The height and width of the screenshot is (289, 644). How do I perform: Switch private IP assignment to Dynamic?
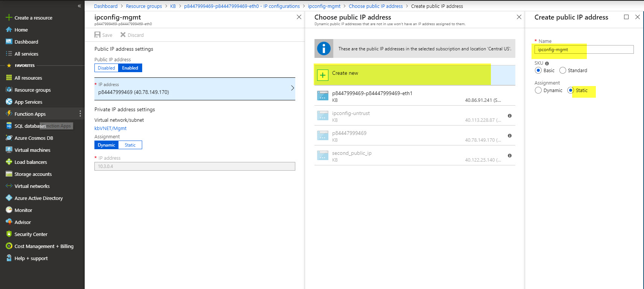click(106, 145)
